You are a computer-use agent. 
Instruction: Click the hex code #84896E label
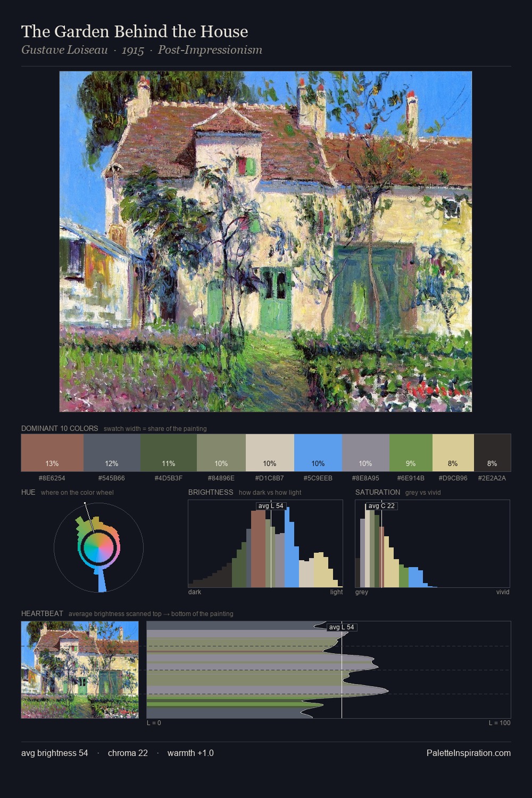(x=221, y=478)
